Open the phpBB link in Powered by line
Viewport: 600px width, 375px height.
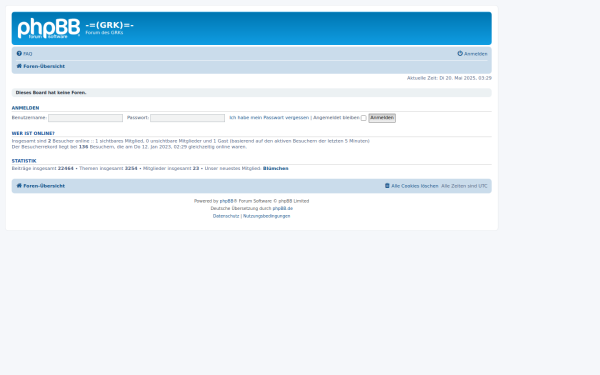pos(226,201)
